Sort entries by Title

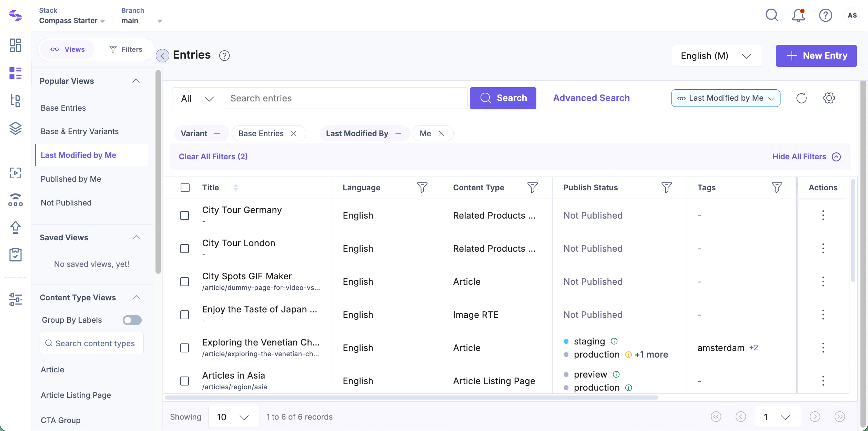(x=236, y=188)
